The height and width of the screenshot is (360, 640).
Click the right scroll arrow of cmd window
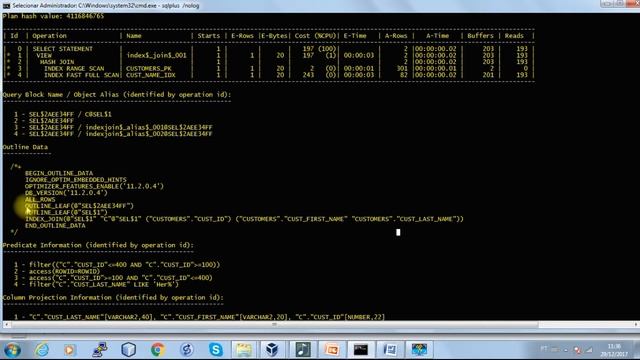636,324
